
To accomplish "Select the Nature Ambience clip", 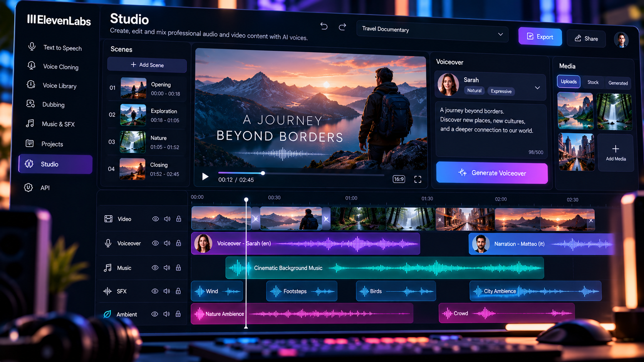I will [x=302, y=314].
